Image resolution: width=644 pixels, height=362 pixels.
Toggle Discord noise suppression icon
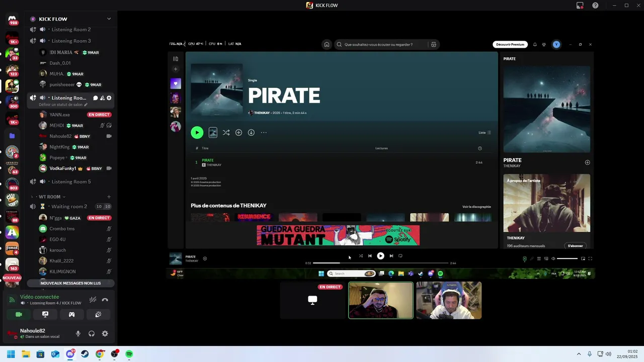pos(93,300)
